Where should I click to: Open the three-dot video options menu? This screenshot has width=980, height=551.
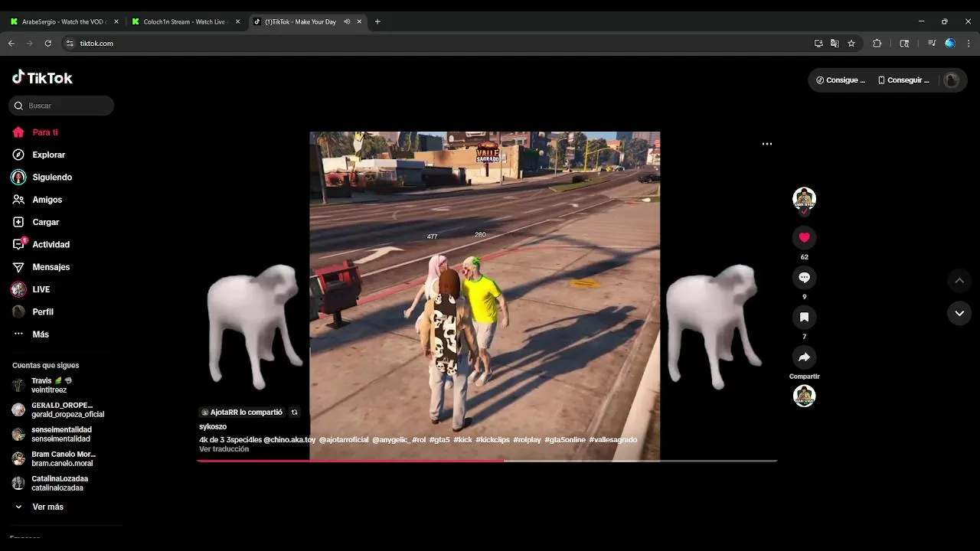[x=767, y=144]
